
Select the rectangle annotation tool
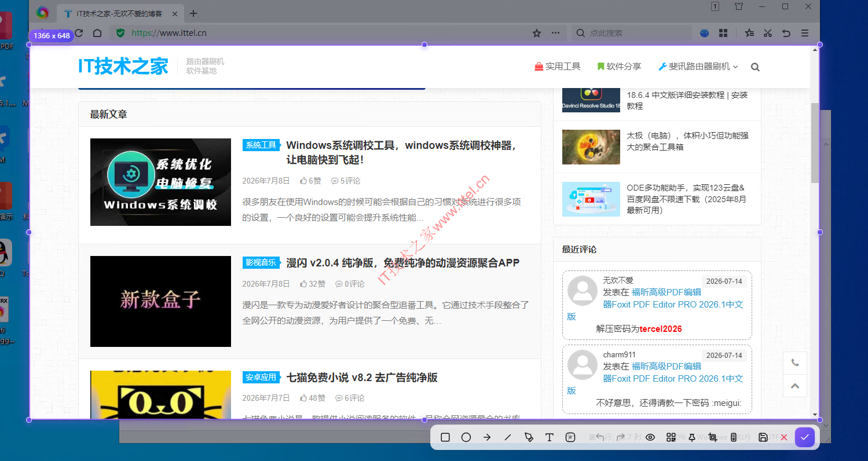tap(445, 437)
